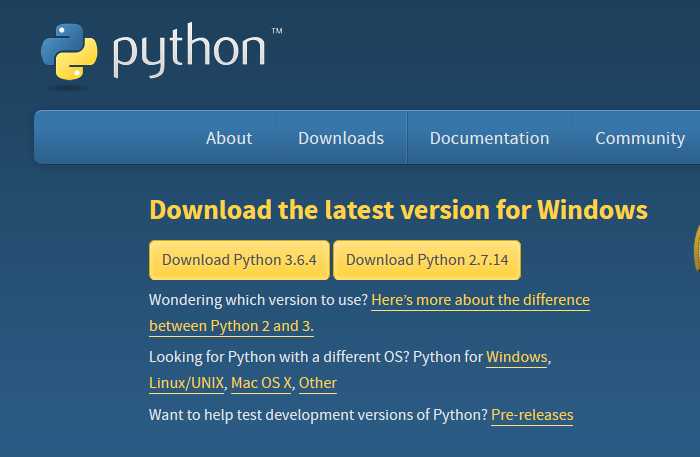Click the trademark symbol beside python wordmark

click(x=277, y=32)
